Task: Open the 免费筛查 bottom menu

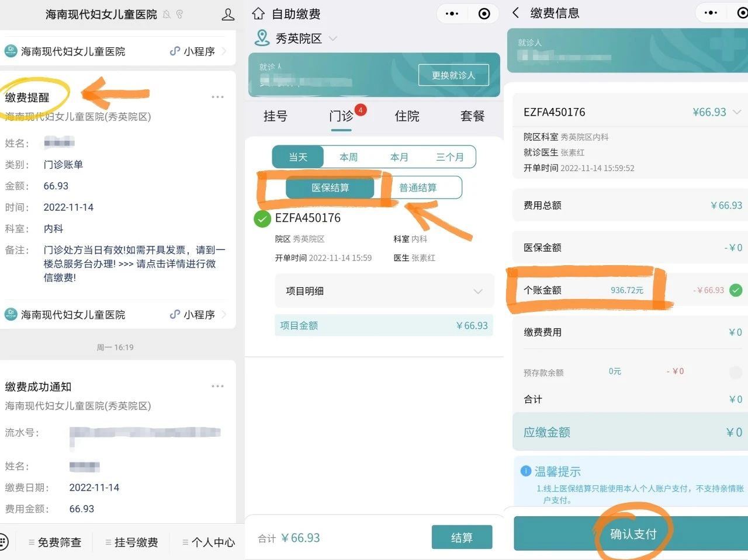Action: 55,542
